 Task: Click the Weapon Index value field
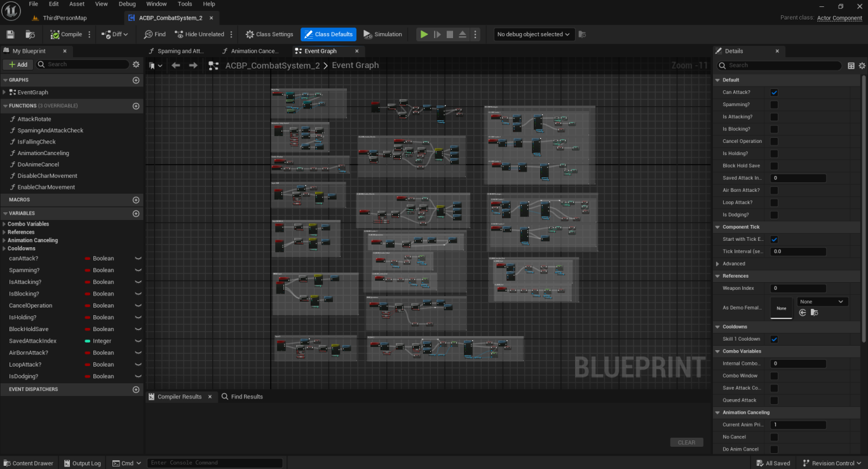tap(798, 289)
